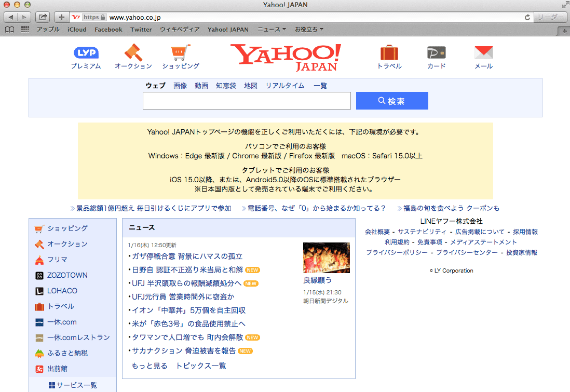Screen dimensions: 570x392
Task: Open the 会社概要 footer link
Action: [377, 232]
